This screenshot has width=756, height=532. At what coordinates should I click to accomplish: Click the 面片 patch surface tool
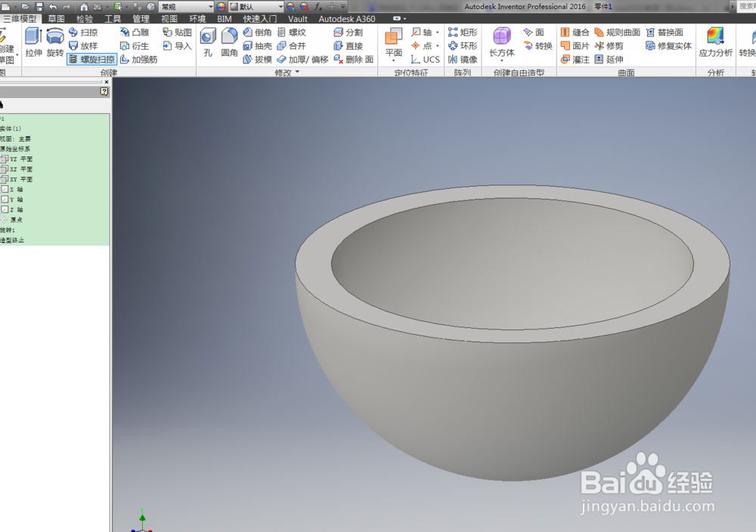(575, 46)
